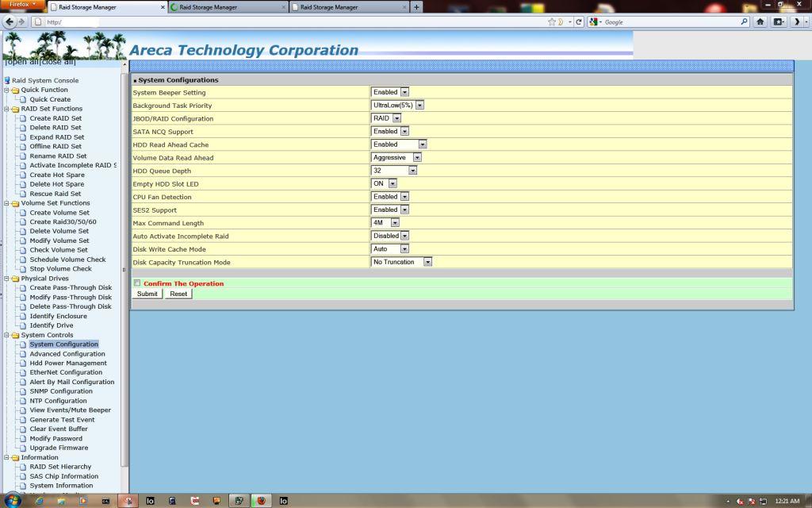Collapse the Physical Drives tree folder
The height and width of the screenshot is (508, 812).
(7, 279)
